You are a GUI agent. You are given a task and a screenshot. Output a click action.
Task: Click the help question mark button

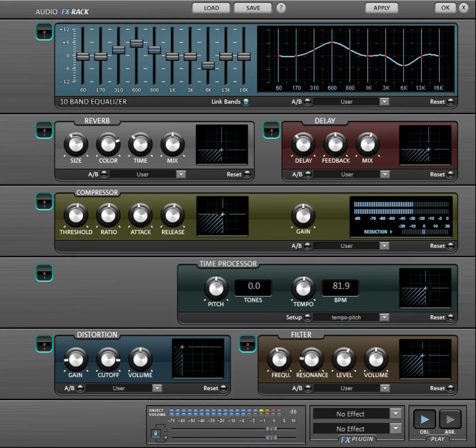[281, 7]
